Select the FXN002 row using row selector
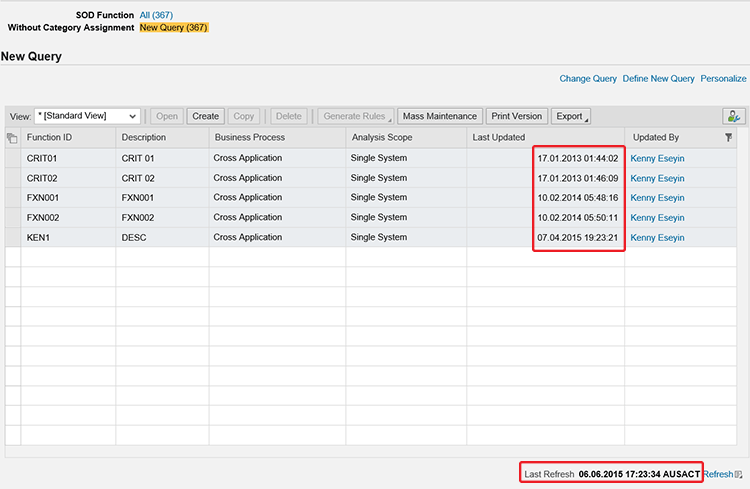This screenshot has width=750, height=489. (12, 217)
